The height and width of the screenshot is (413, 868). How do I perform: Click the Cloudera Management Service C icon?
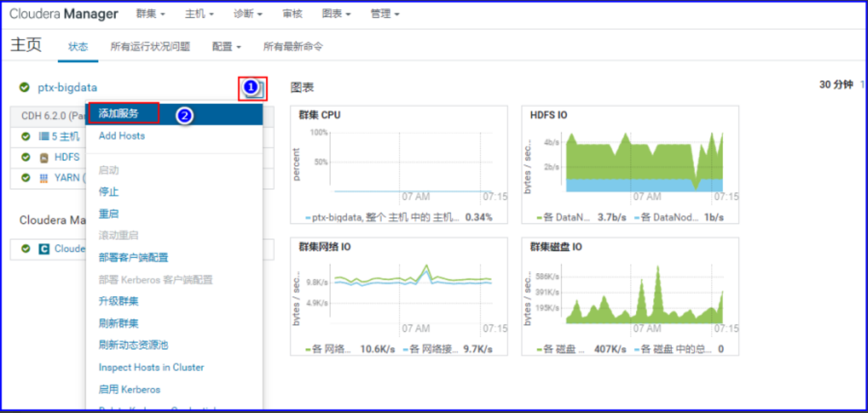(x=44, y=249)
